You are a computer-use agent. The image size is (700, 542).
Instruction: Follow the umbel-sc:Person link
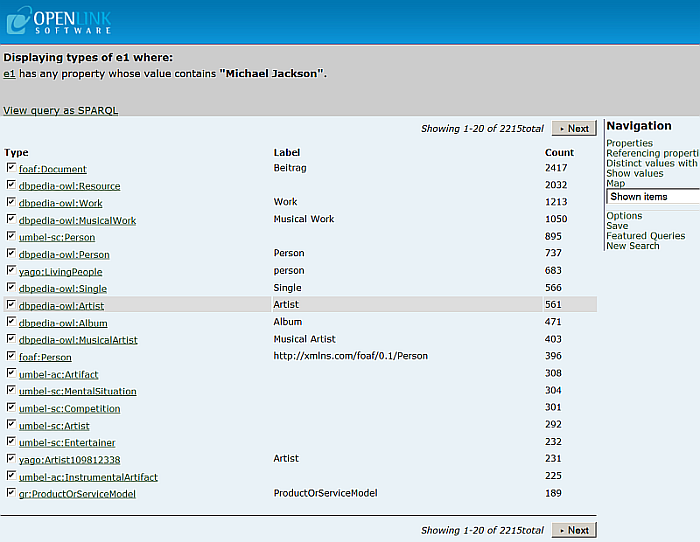click(x=57, y=238)
